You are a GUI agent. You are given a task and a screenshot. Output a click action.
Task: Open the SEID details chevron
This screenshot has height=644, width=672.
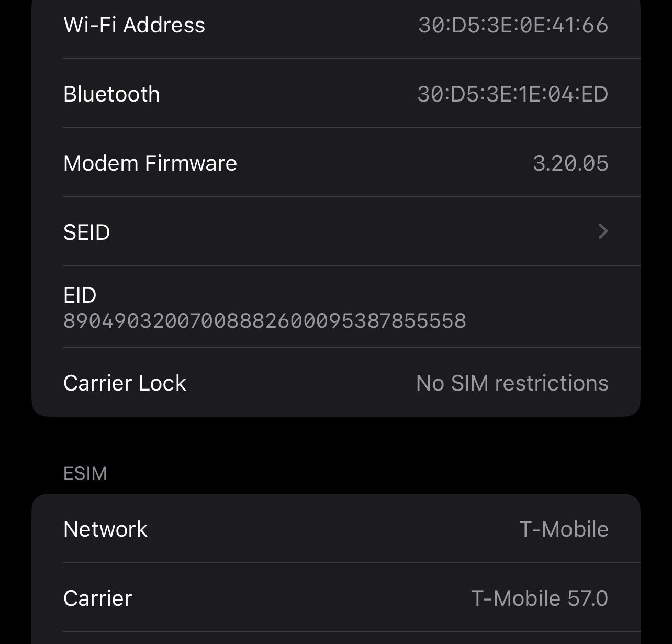(603, 231)
